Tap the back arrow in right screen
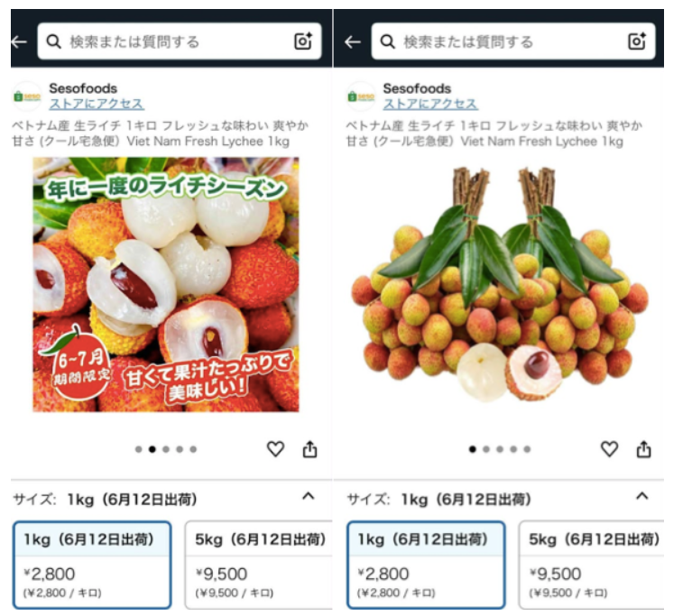Image resolution: width=692 pixels, height=616 pixels. click(353, 41)
